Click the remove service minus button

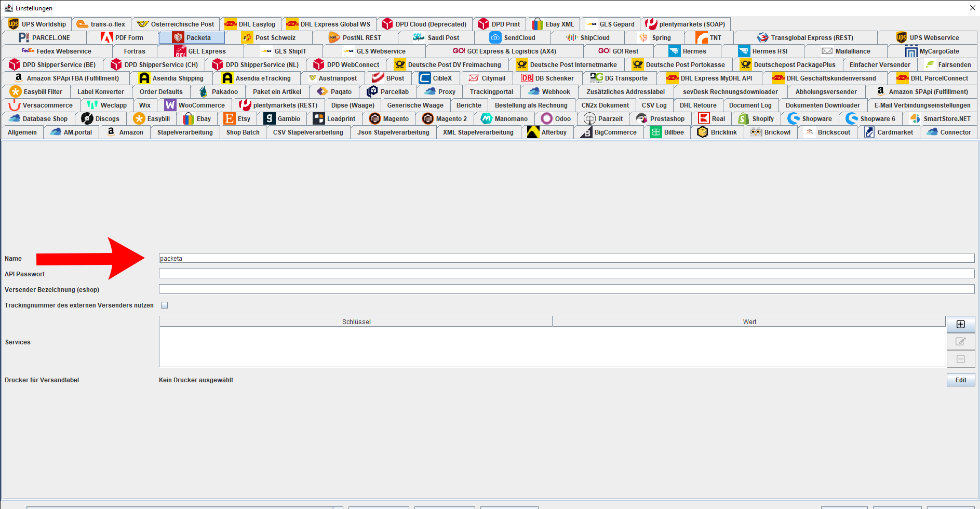point(961,359)
